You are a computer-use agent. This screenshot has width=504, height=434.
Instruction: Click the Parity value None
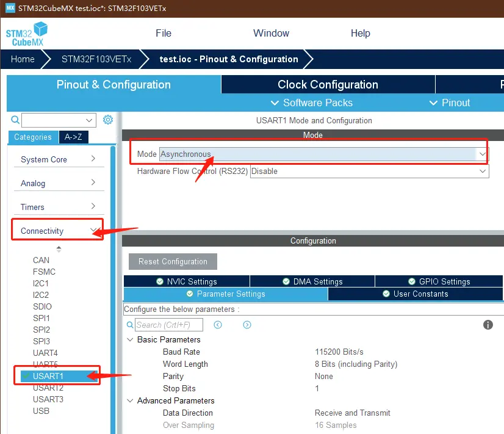[x=323, y=376]
